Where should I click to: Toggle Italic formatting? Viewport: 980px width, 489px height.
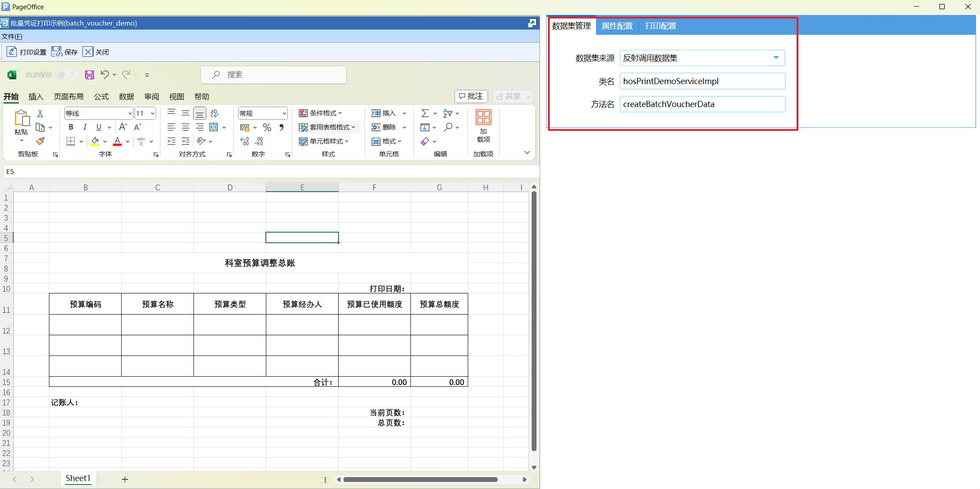[85, 127]
